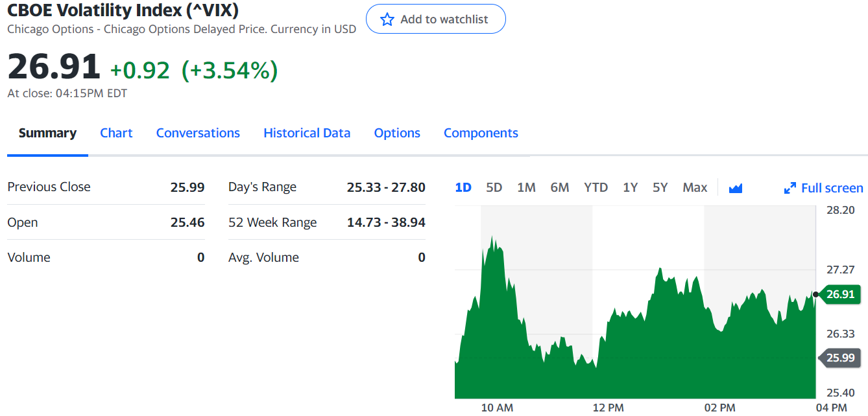The image size is (868, 416).
Task: View the Components tab
Action: click(x=481, y=133)
